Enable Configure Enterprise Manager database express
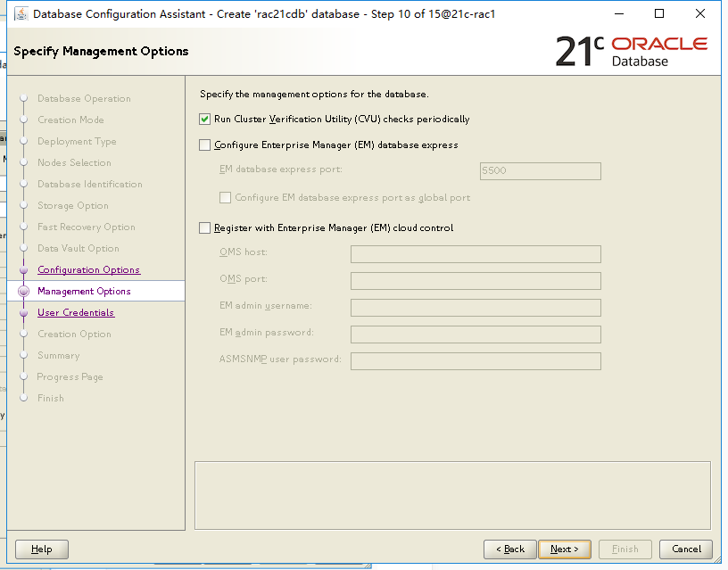The height and width of the screenshot is (570, 728). point(205,145)
